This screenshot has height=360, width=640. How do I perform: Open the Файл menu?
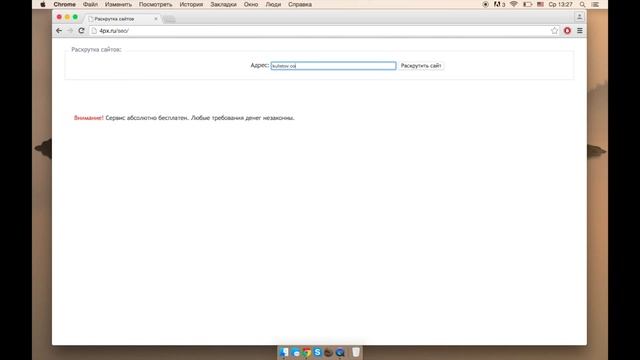pos(90,4)
